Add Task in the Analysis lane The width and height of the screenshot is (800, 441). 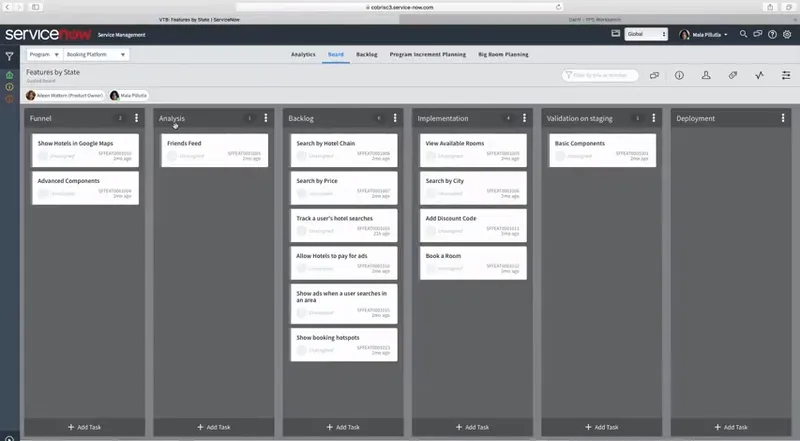(214, 427)
